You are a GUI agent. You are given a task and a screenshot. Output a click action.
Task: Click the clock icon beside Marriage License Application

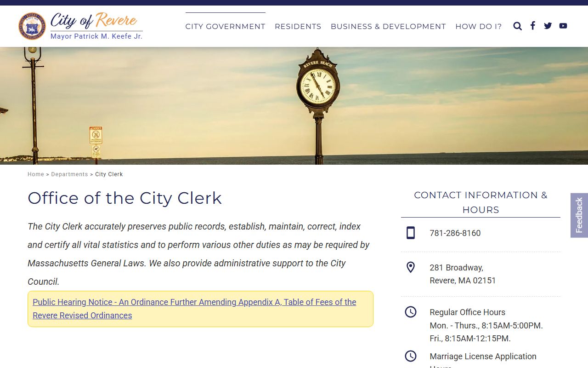click(x=411, y=356)
